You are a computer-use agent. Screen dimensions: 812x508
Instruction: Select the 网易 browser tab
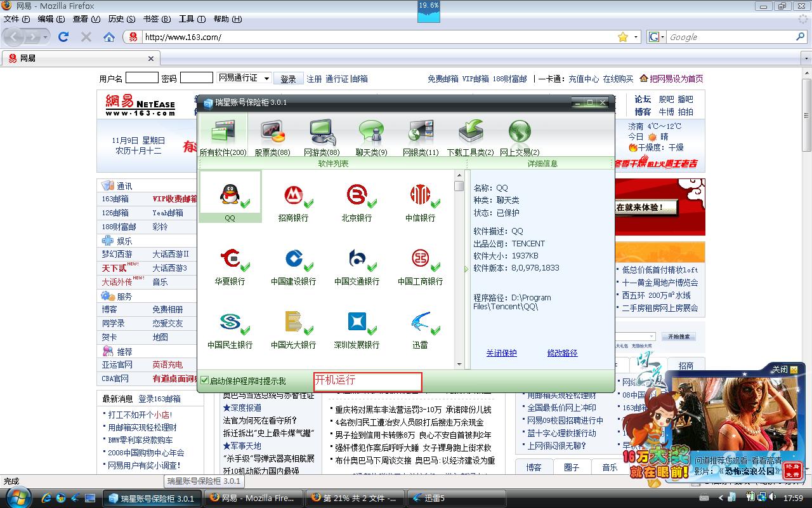coord(81,58)
